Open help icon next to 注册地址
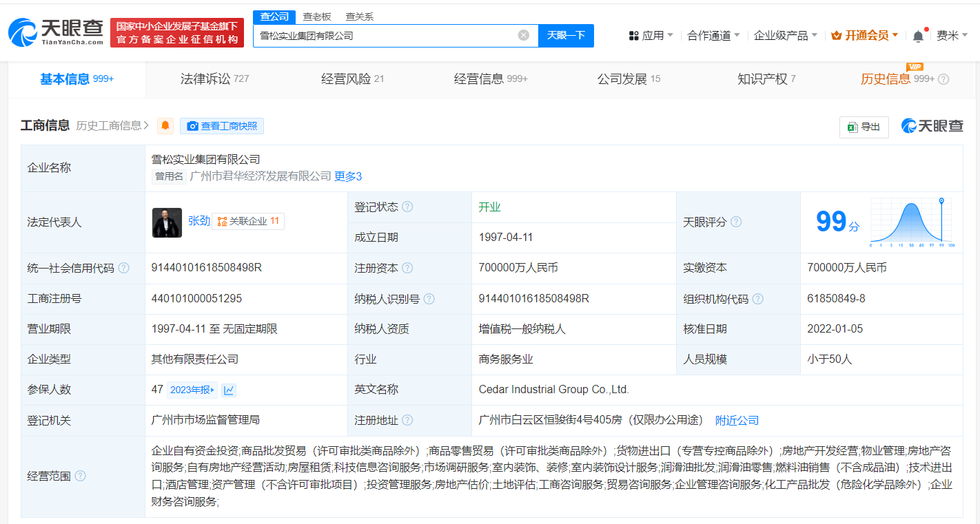The width and height of the screenshot is (980, 524). point(407,420)
